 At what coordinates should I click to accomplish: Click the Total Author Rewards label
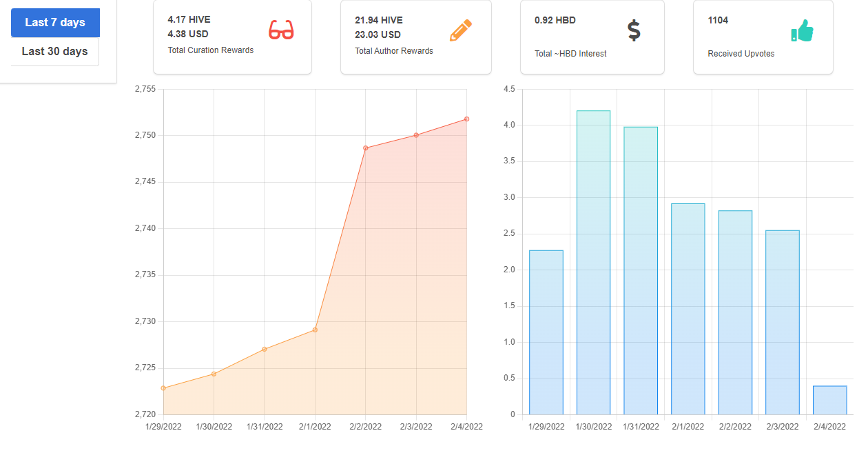tap(394, 51)
